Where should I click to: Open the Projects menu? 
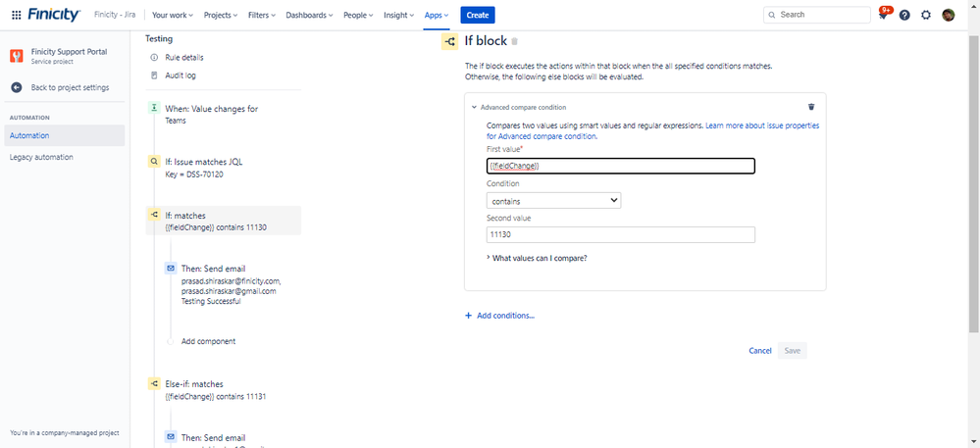[x=221, y=15]
